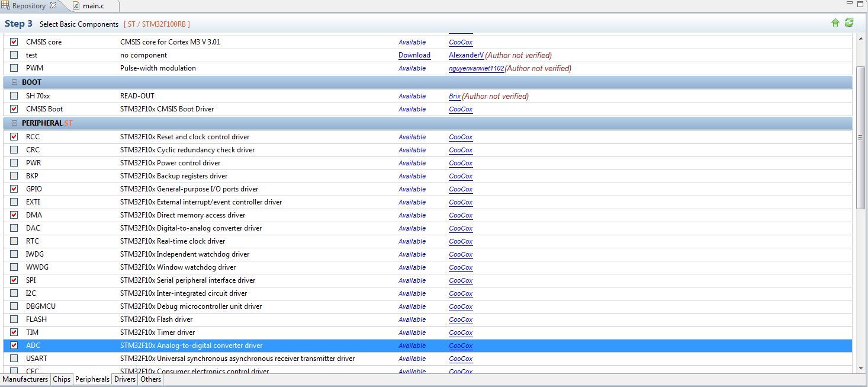Close the Repository tab with its X icon

point(53,5)
